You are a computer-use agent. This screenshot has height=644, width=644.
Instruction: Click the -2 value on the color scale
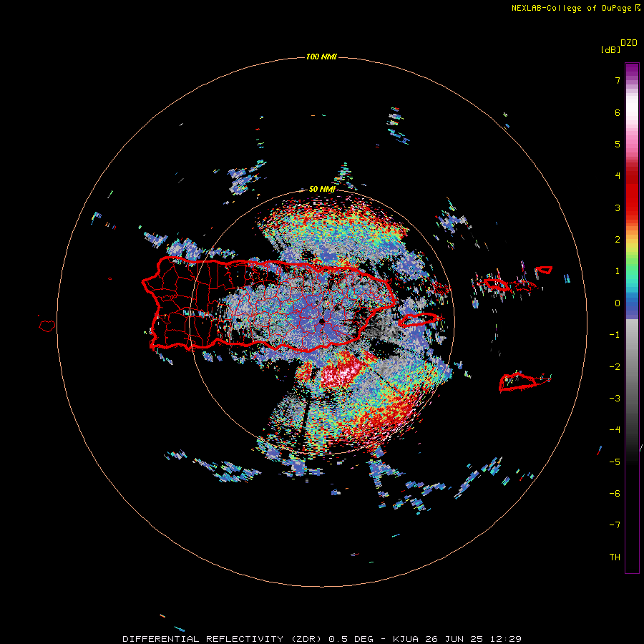pyautogui.click(x=615, y=367)
